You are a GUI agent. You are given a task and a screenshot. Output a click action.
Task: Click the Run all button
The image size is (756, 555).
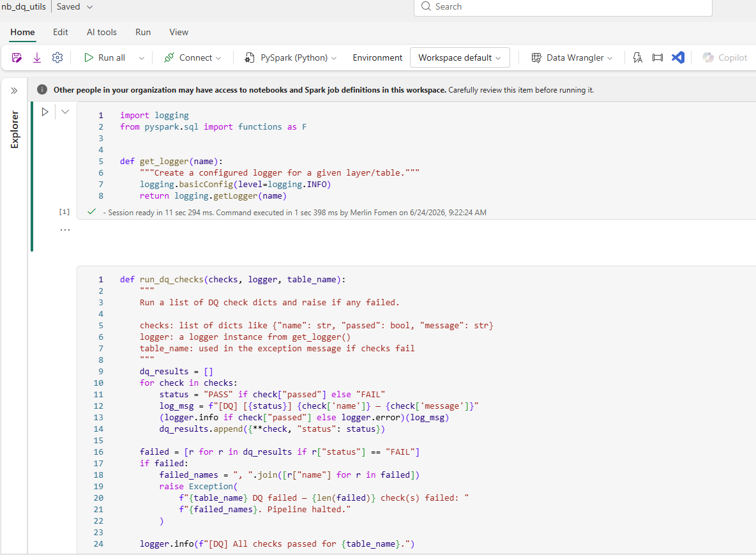pyautogui.click(x=105, y=58)
